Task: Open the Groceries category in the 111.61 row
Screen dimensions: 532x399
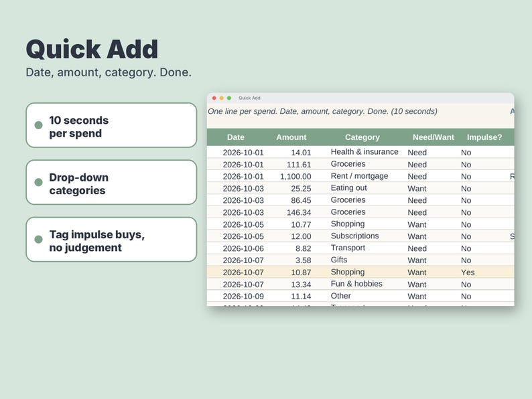Action: (348, 164)
